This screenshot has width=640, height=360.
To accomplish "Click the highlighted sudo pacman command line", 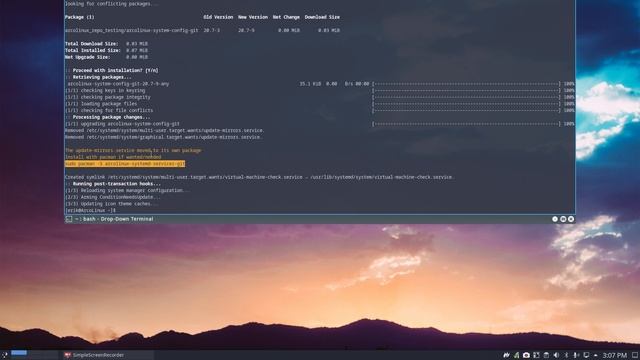I will tap(125, 164).
